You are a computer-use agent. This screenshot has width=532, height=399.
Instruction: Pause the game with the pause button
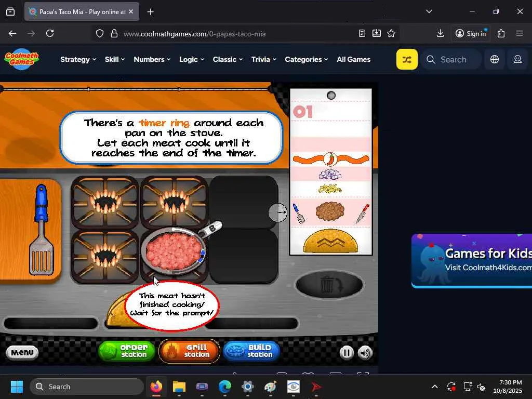tap(347, 353)
